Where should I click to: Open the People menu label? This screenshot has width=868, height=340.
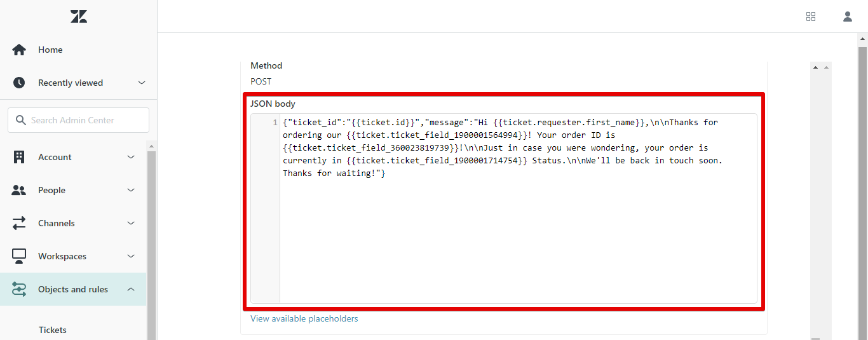click(x=51, y=190)
